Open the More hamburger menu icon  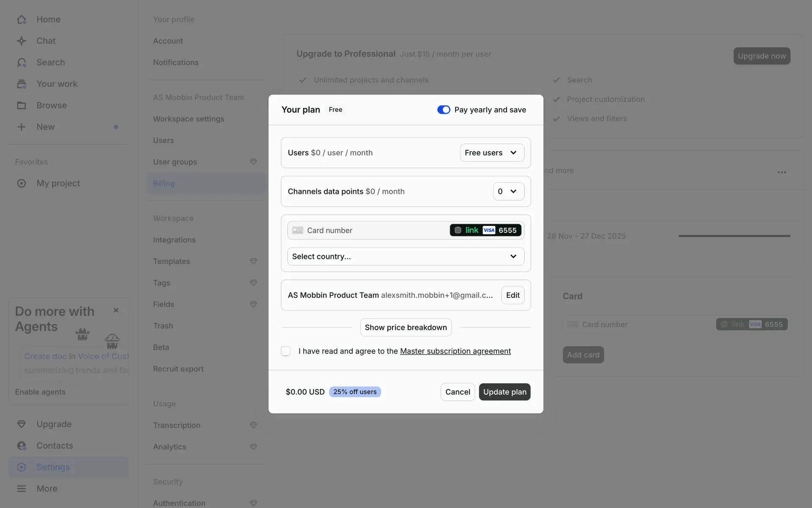pos(22,489)
